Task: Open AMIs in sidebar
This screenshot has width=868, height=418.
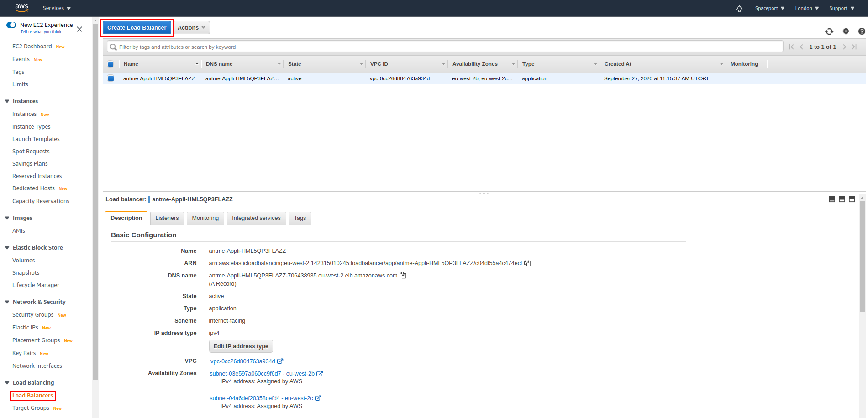Action: point(19,231)
